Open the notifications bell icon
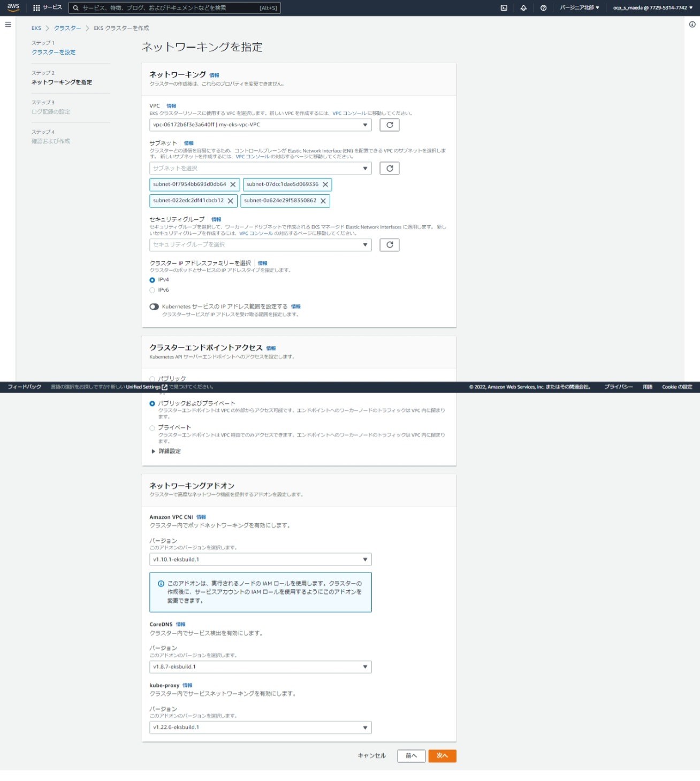Image resolution: width=700 pixels, height=781 pixels. tap(523, 8)
